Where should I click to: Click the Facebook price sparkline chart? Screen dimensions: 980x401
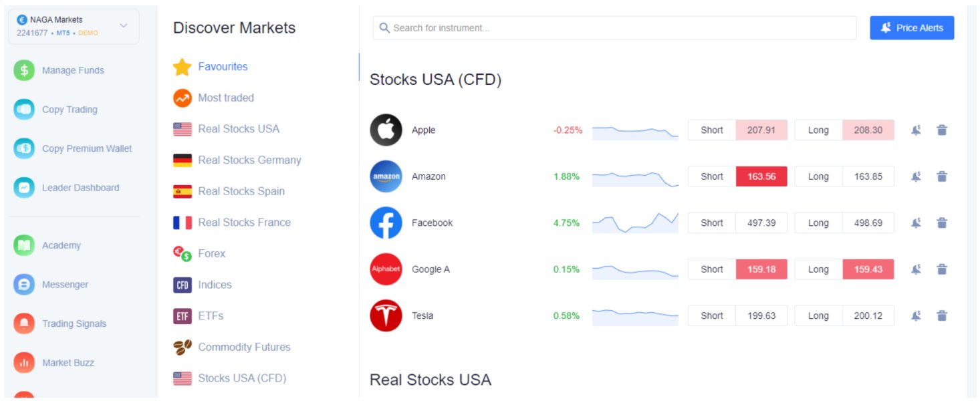[635, 223]
